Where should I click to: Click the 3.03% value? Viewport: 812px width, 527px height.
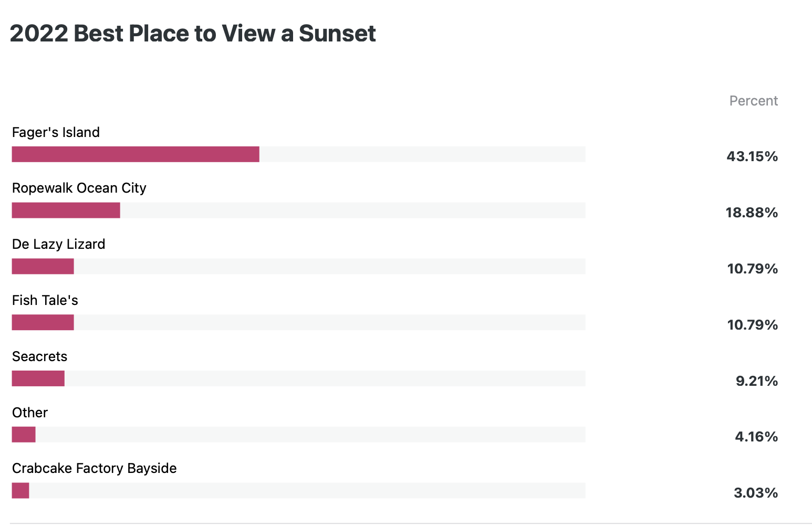[x=756, y=493]
